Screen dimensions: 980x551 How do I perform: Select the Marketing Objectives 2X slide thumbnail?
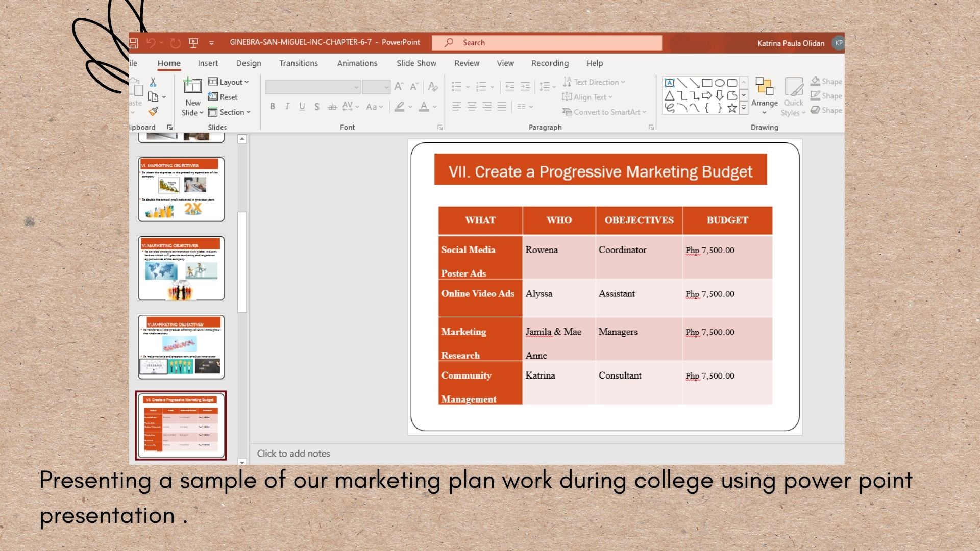click(181, 189)
